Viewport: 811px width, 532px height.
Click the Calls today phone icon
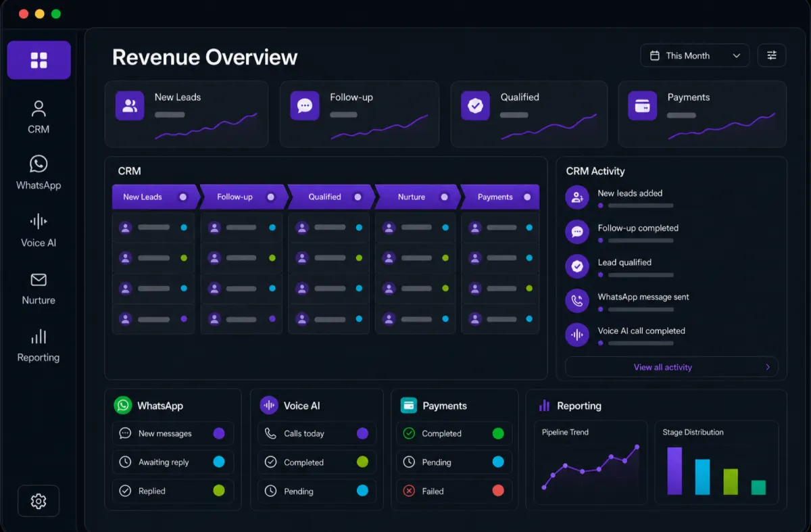[x=271, y=433]
